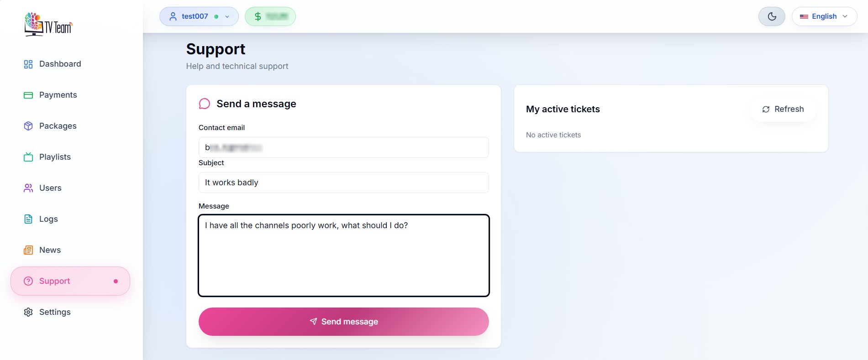Viewport: 868px width, 360px height.
Task: Open Packages using the box icon
Action: [28, 126]
